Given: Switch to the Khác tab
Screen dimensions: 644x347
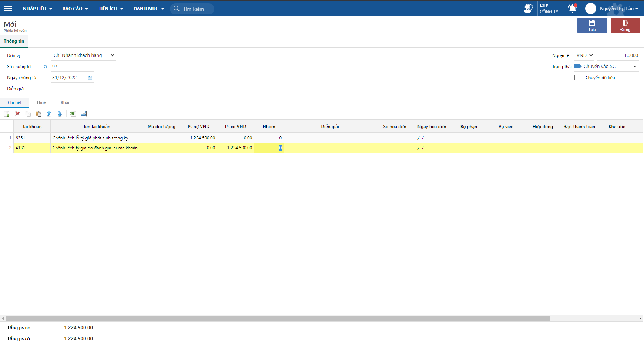Looking at the screenshot, I should [x=65, y=102].
